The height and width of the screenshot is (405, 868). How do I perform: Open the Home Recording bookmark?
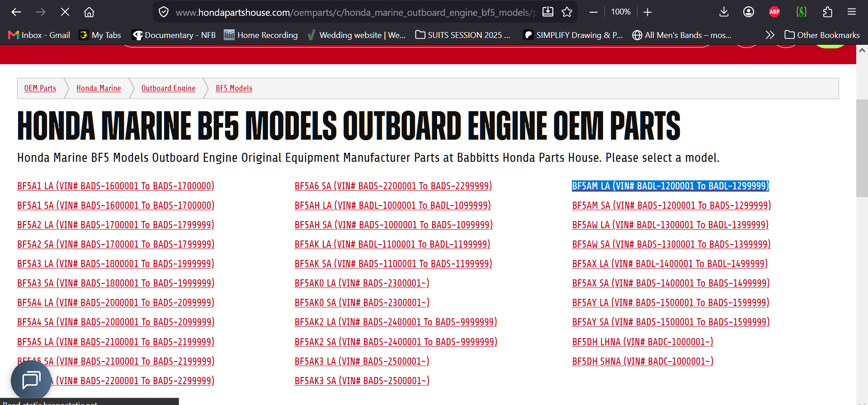click(261, 35)
